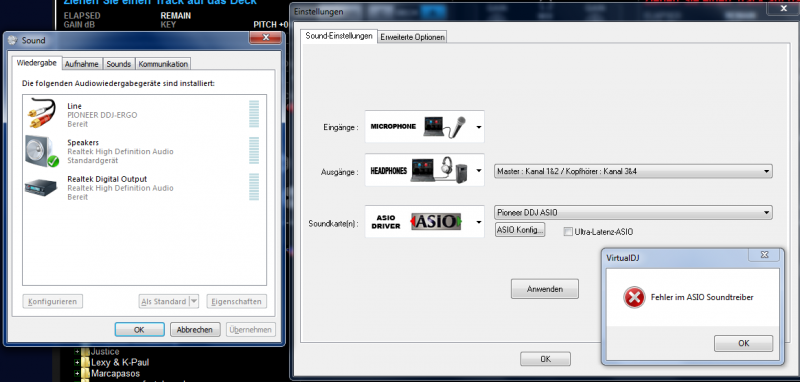Click Abbrechen in the Sound dialog

point(195,329)
